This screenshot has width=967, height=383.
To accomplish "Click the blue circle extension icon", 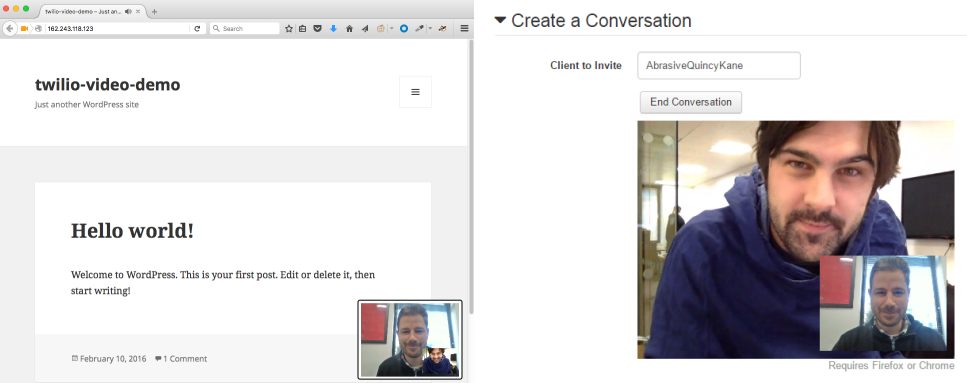I will coord(404,28).
